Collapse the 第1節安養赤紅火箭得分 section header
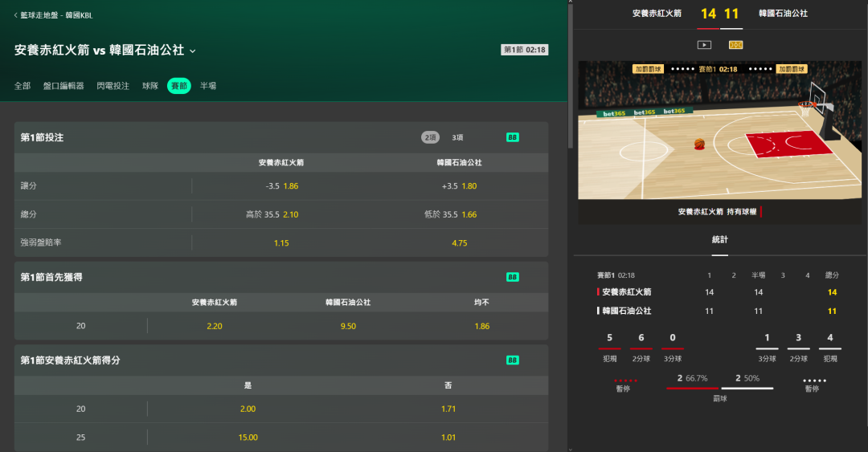 tap(281, 360)
